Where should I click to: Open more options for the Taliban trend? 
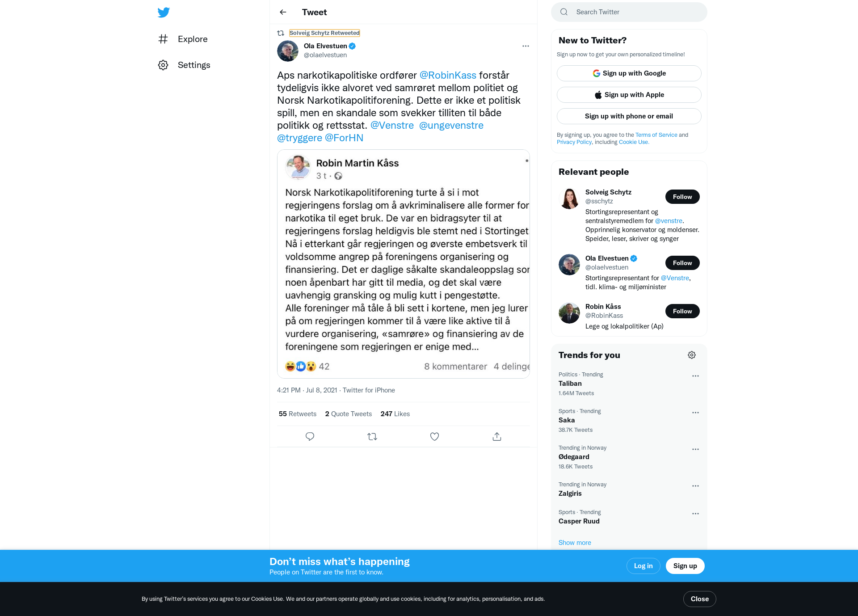click(x=695, y=376)
